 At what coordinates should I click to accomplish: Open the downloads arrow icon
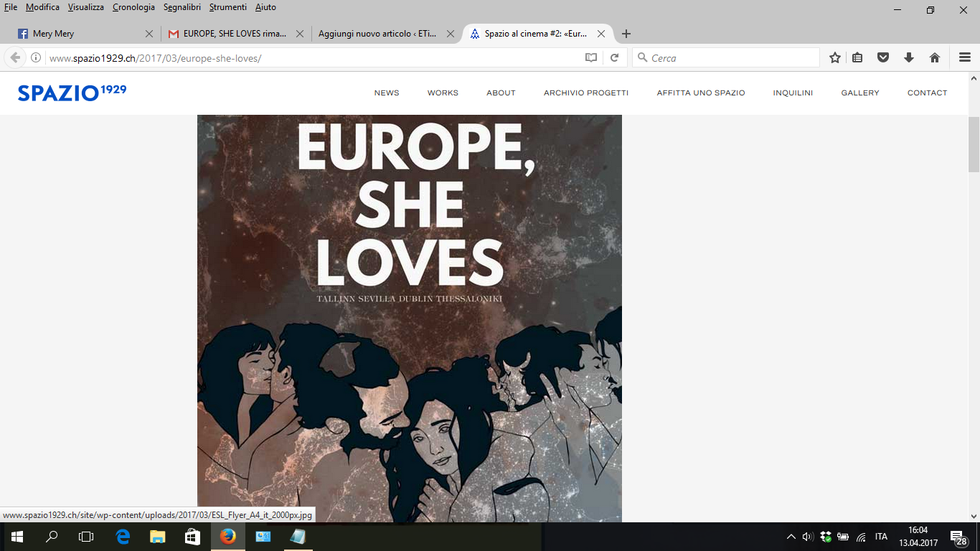(x=909, y=57)
